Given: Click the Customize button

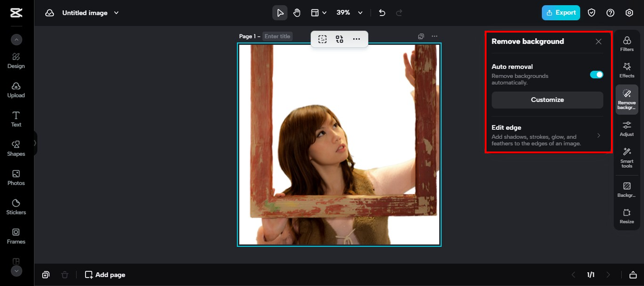Looking at the screenshot, I should point(547,100).
